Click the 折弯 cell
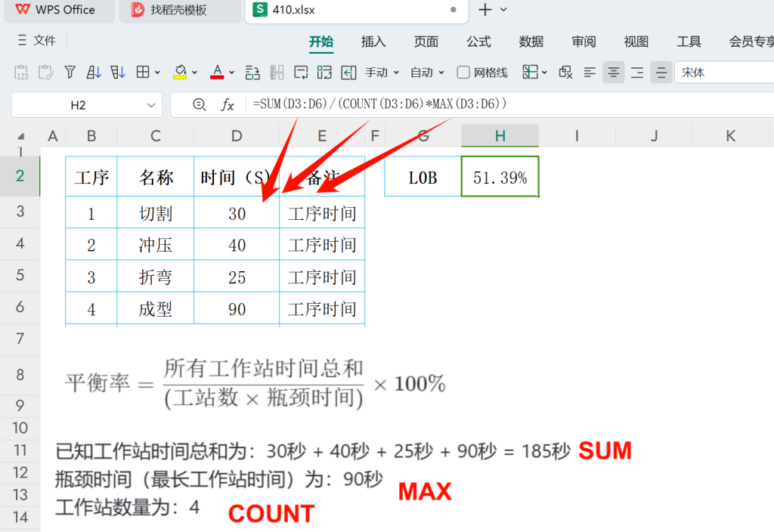The width and height of the screenshot is (774, 532). point(156,277)
